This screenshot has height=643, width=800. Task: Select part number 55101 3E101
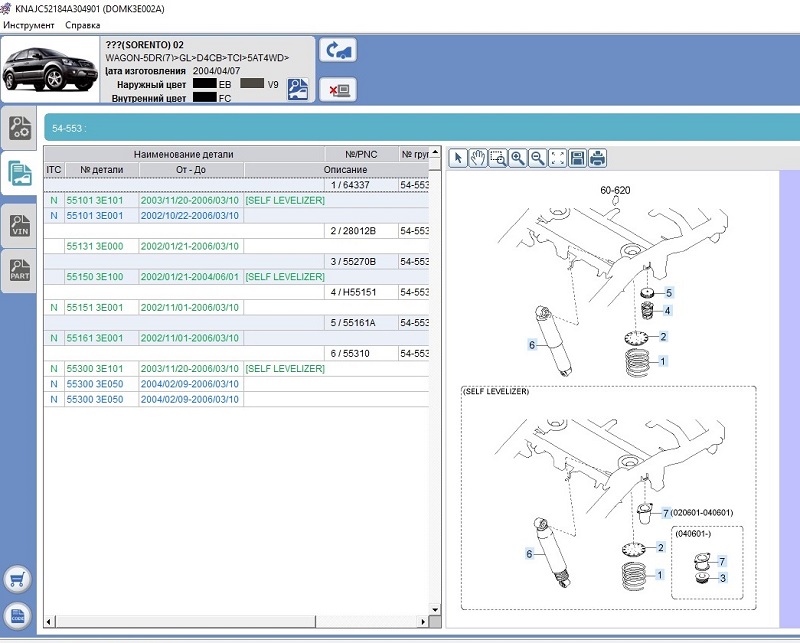click(x=94, y=201)
